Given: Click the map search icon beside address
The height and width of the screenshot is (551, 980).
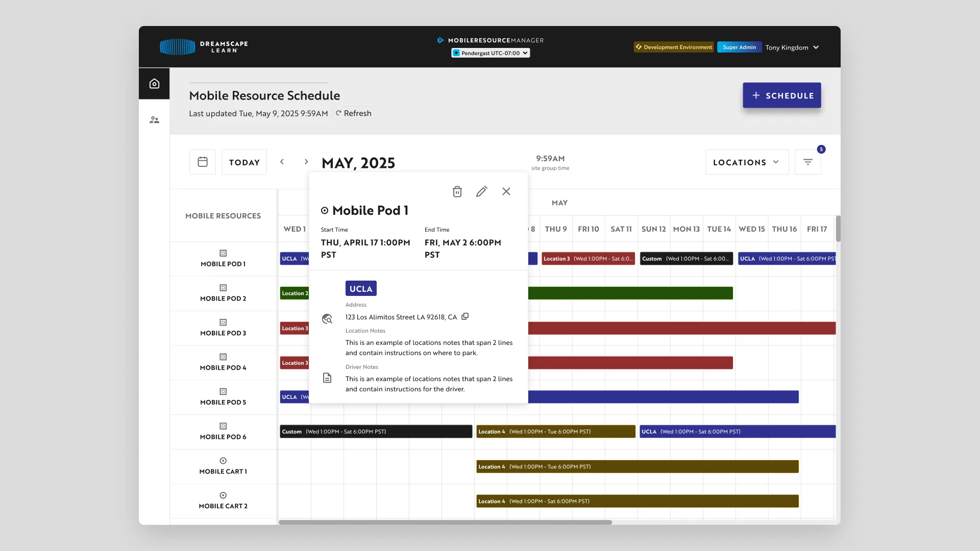Looking at the screenshot, I should coord(327,319).
